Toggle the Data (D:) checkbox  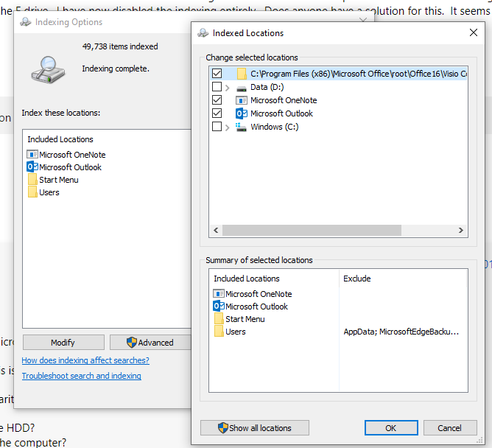(217, 87)
